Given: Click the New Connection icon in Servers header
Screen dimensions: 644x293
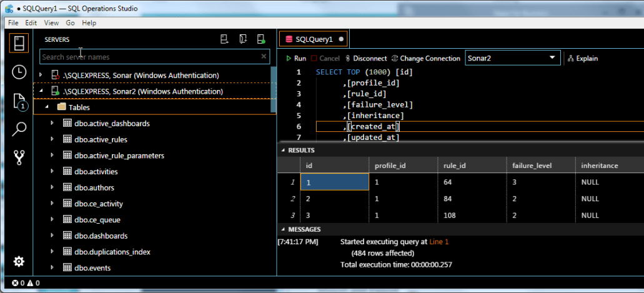Looking at the screenshot, I should click(x=225, y=39).
